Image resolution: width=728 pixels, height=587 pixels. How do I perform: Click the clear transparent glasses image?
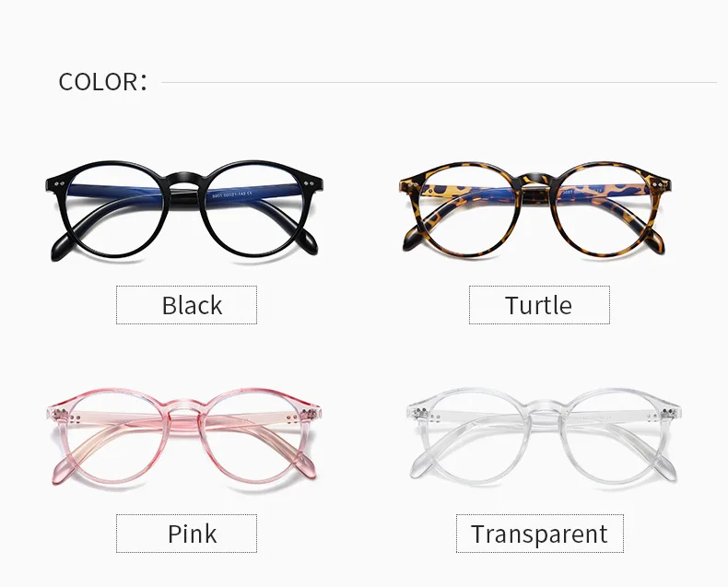click(x=543, y=436)
